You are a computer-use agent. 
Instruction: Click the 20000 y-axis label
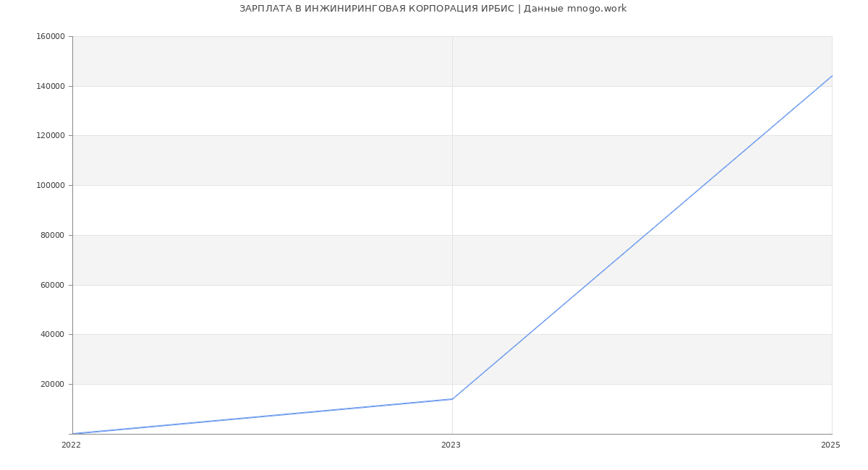[53, 384]
